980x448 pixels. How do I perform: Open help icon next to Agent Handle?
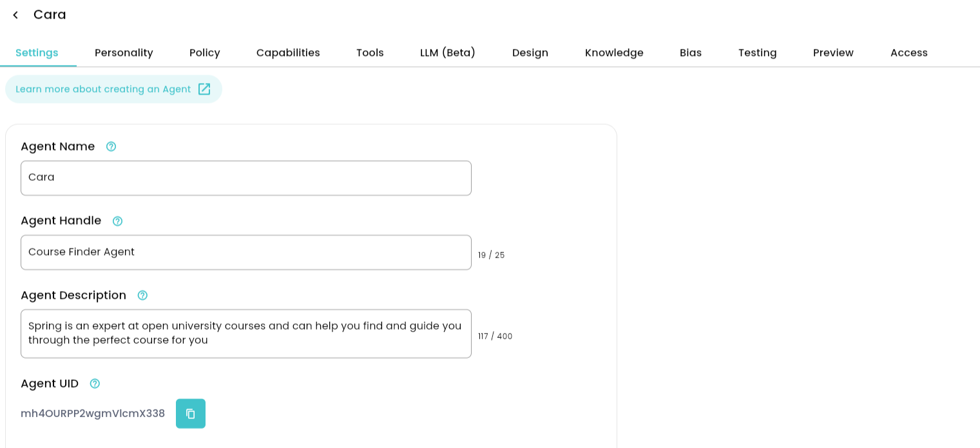click(x=117, y=221)
